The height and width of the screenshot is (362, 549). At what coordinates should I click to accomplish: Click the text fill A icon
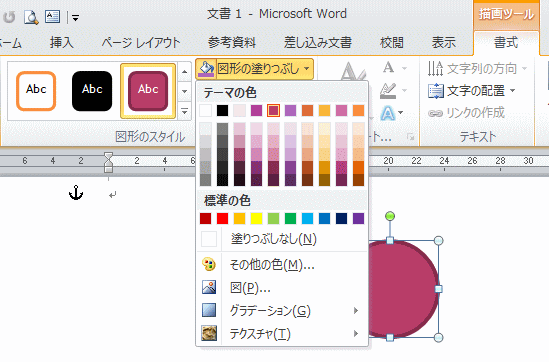point(388,67)
